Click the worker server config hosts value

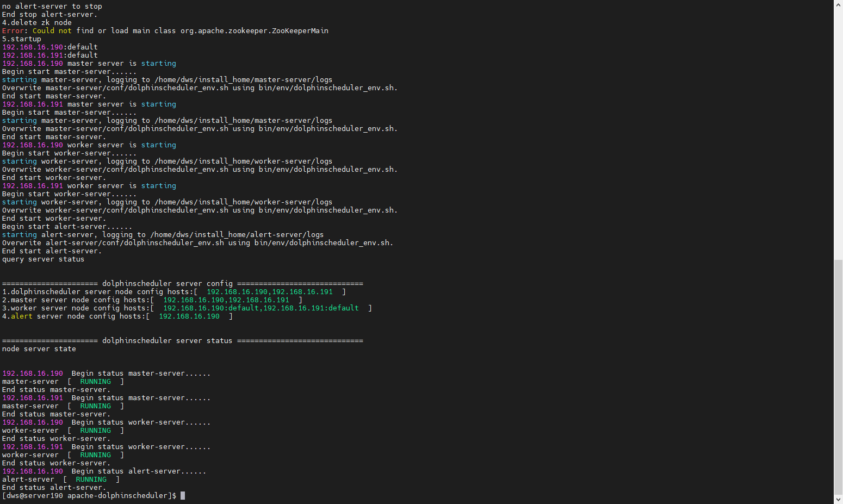click(261, 308)
